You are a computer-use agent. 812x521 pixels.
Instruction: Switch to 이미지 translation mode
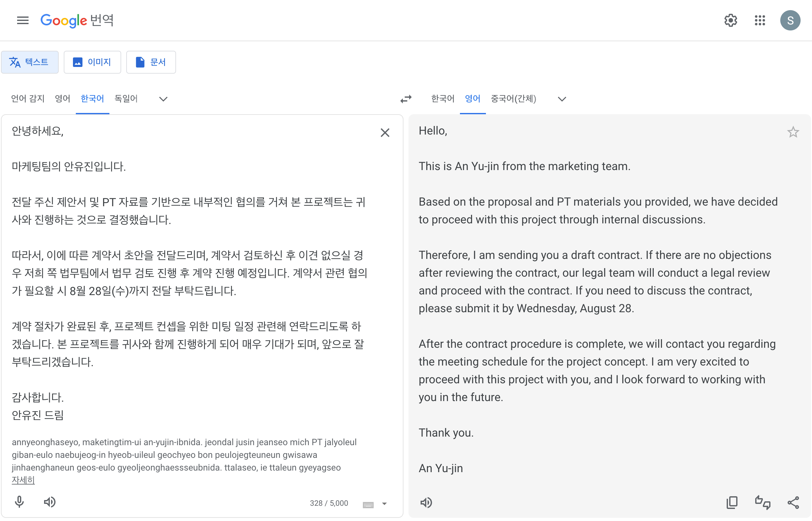92,62
